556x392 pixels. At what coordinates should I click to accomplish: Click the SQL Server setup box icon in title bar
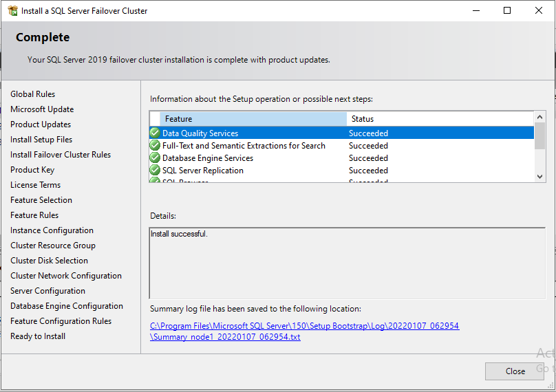[x=13, y=10]
